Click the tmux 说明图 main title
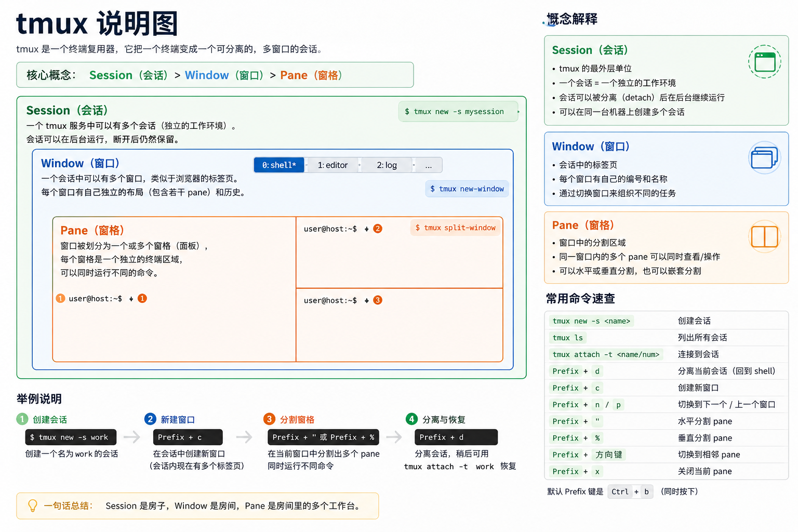This screenshot has height=532, width=798. (97, 23)
